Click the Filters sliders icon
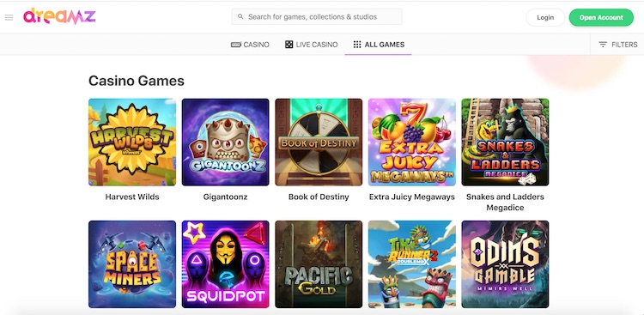 point(603,45)
